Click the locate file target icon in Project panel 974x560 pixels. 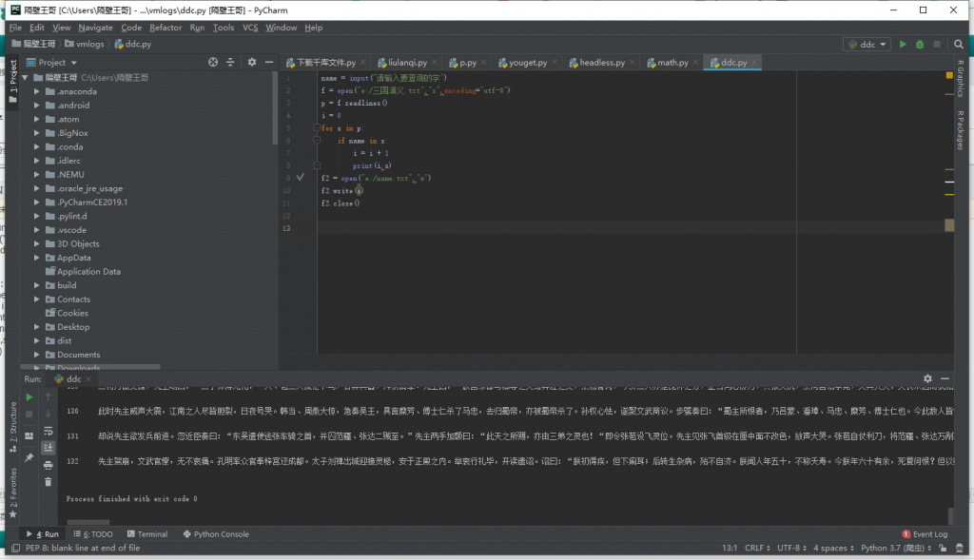coord(213,62)
